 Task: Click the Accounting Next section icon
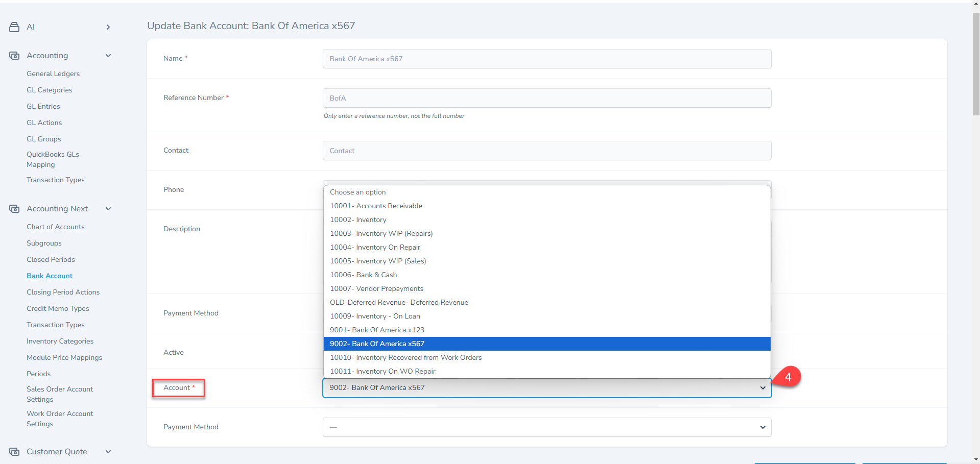pyautogui.click(x=14, y=209)
